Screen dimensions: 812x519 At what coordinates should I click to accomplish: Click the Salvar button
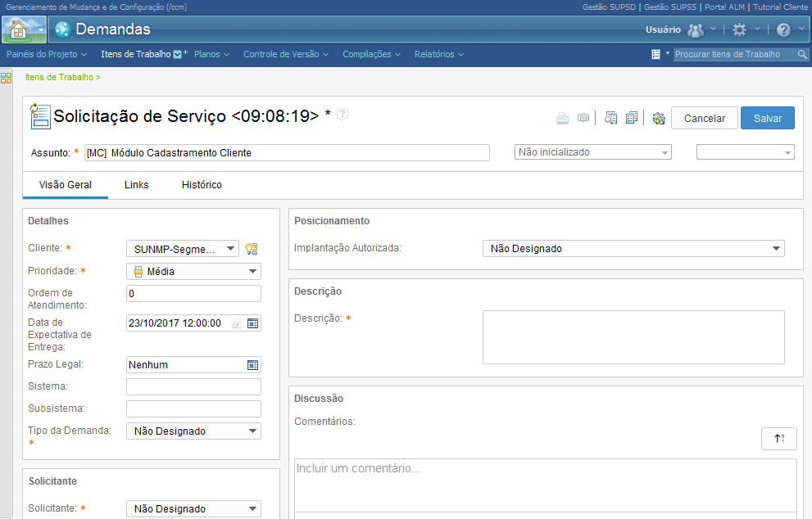pyautogui.click(x=768, y=118)
